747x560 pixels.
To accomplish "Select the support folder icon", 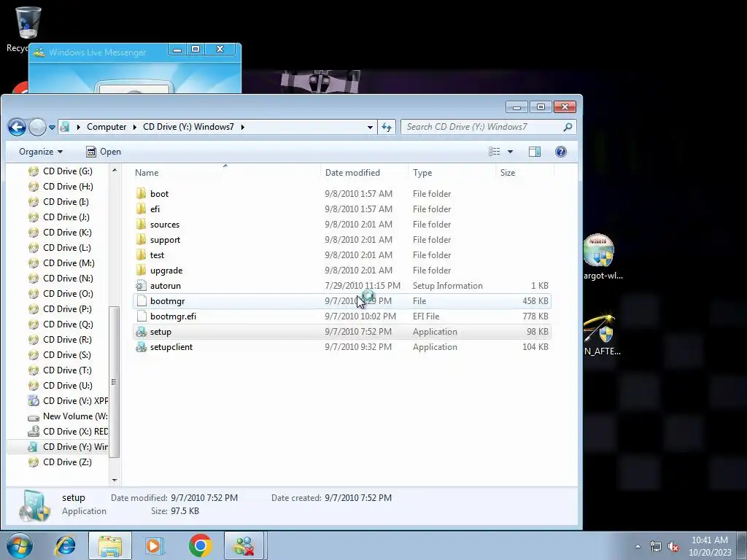I will point(141,239).
